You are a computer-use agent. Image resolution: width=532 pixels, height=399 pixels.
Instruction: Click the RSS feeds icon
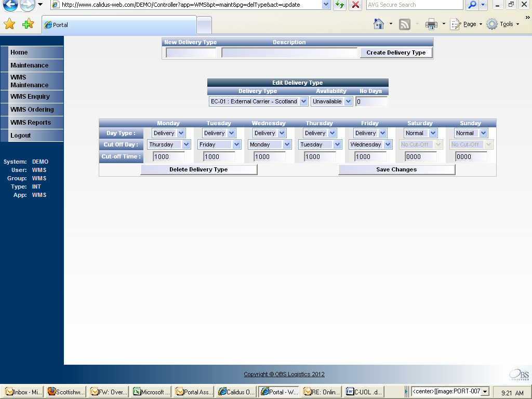[404, 24]
